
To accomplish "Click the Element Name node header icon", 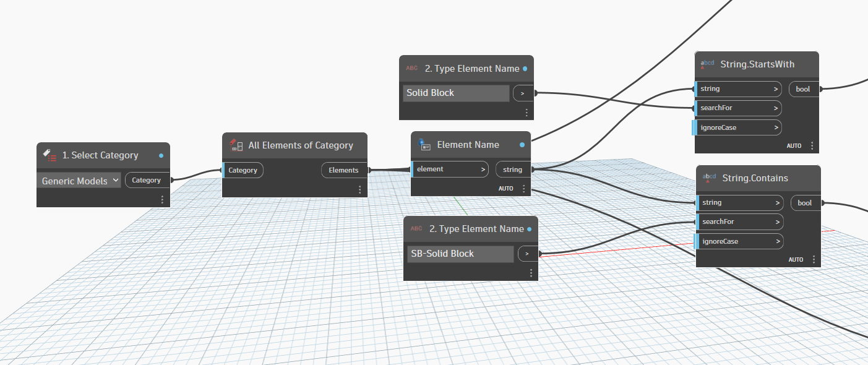I will pos(424,144).
